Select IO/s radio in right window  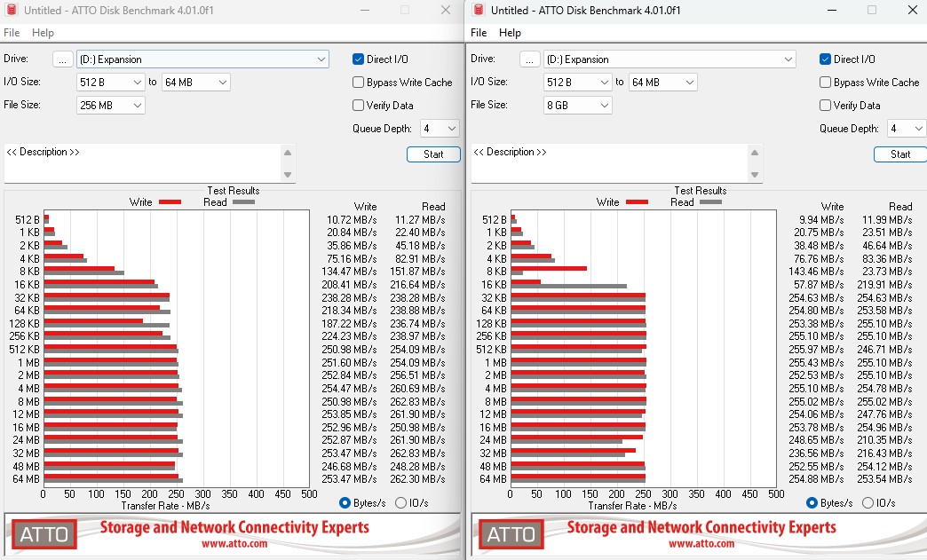[868, 502]
